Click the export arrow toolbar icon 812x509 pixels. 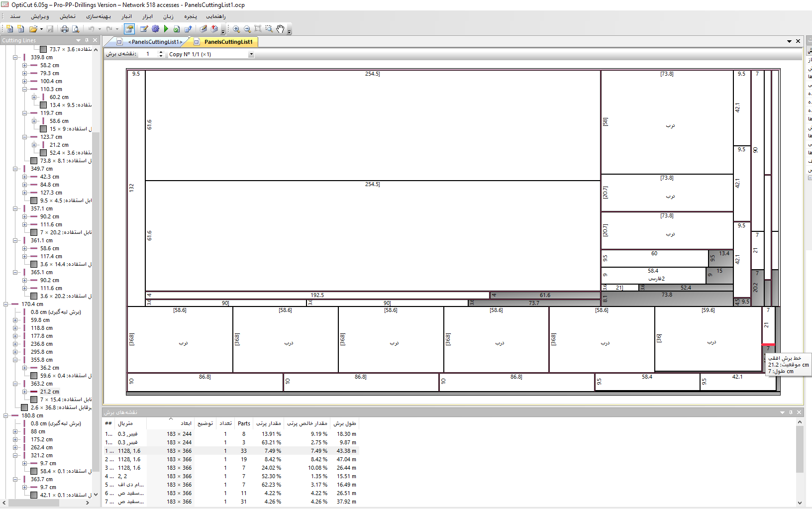(188, 29)
